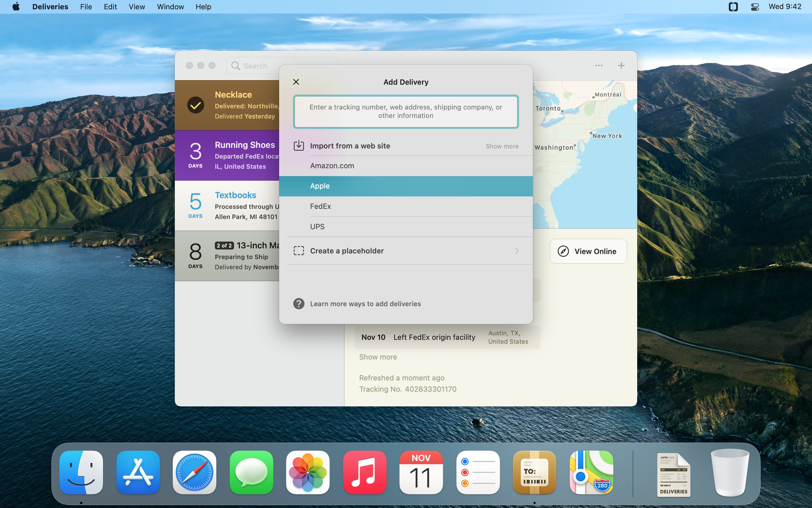Open the Deliveries app menu
The width and height of the screenshot is (812, 508).
[x=50, y=7]
